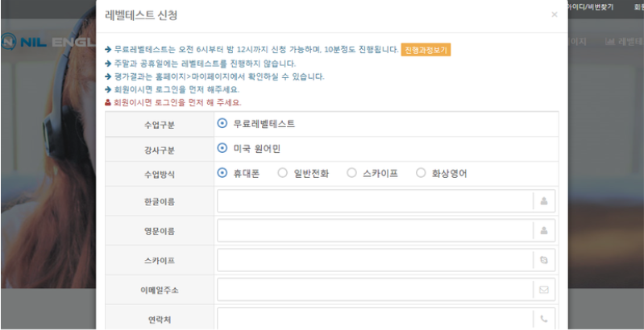Click the 연락처 phone number field
Viewport: 644px width, 330px height.
pos(375,320)
